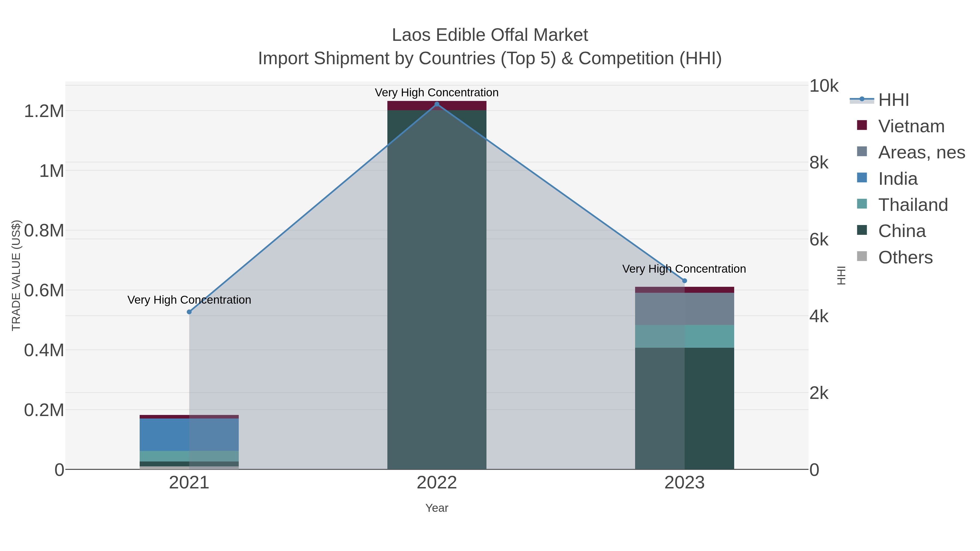Click the Vietnam segment atop 2022 bar
Screen dimensions: 980x551
pyautogui.click(x=437, y=106)
